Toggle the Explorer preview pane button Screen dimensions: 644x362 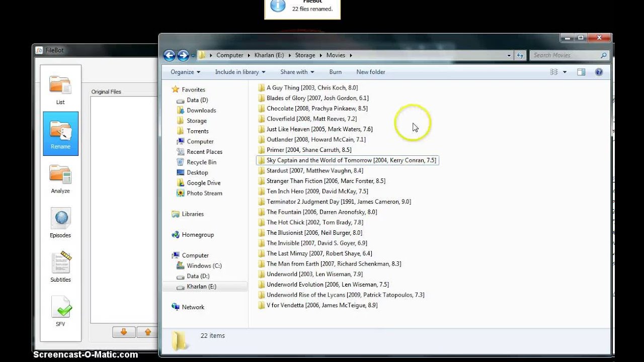[x=581, y=72]
